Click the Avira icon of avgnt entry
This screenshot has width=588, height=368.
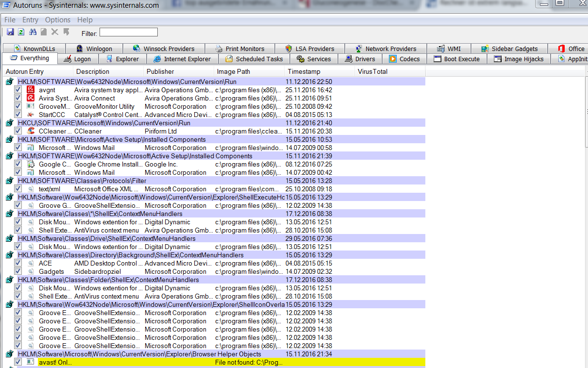coord(31,90)
